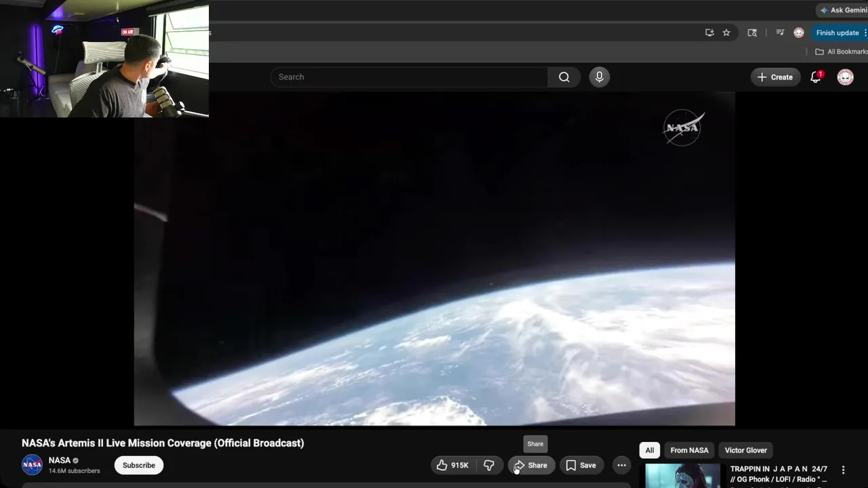Image resolution: width=868 pixels, height=488 pixels.
Task: Open the media controls icon in Chrome toolbar
Action: pos(780,33)
